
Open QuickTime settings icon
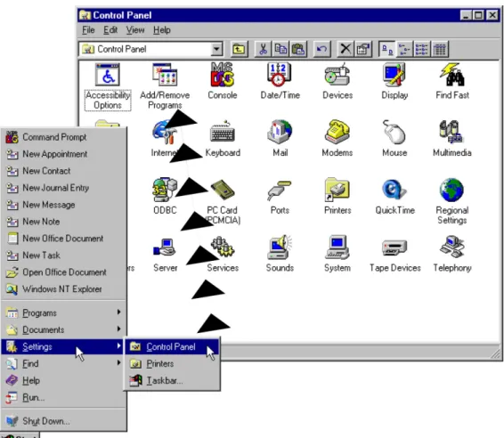coord(394,196)
